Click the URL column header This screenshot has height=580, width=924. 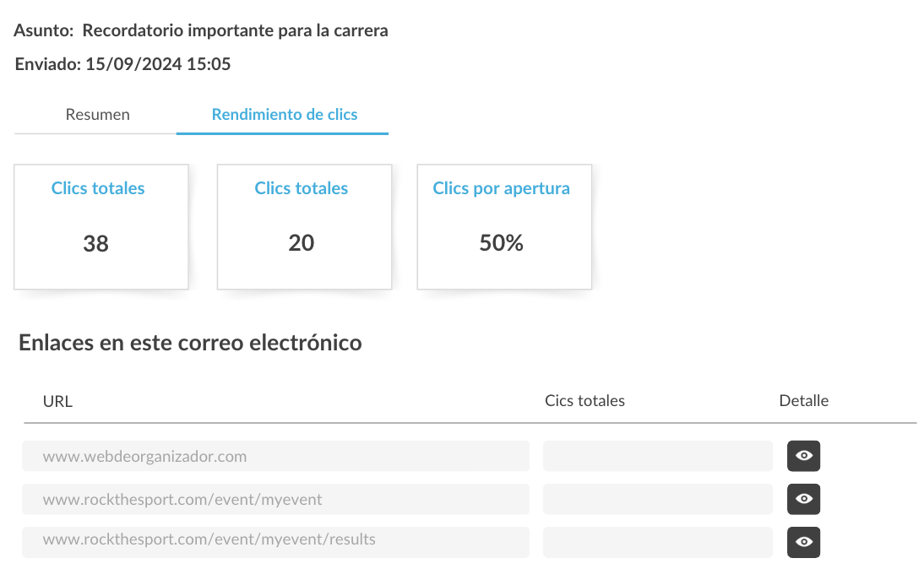[x=57, y=401]
